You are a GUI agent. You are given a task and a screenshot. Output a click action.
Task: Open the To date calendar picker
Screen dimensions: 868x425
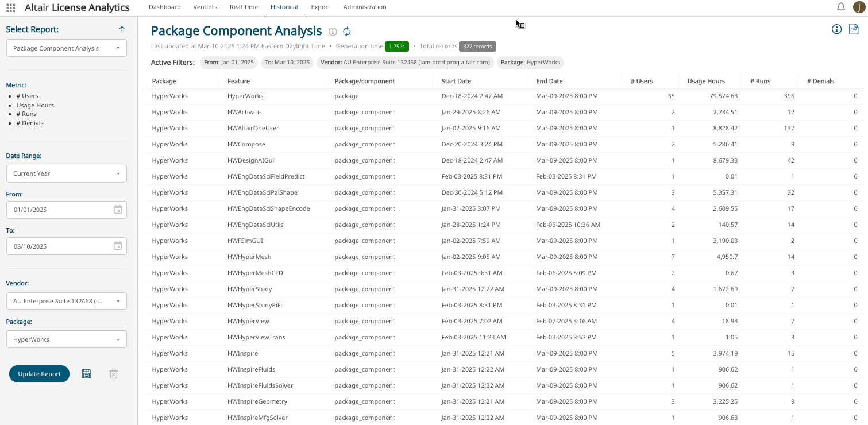click(x=118, y=246)
